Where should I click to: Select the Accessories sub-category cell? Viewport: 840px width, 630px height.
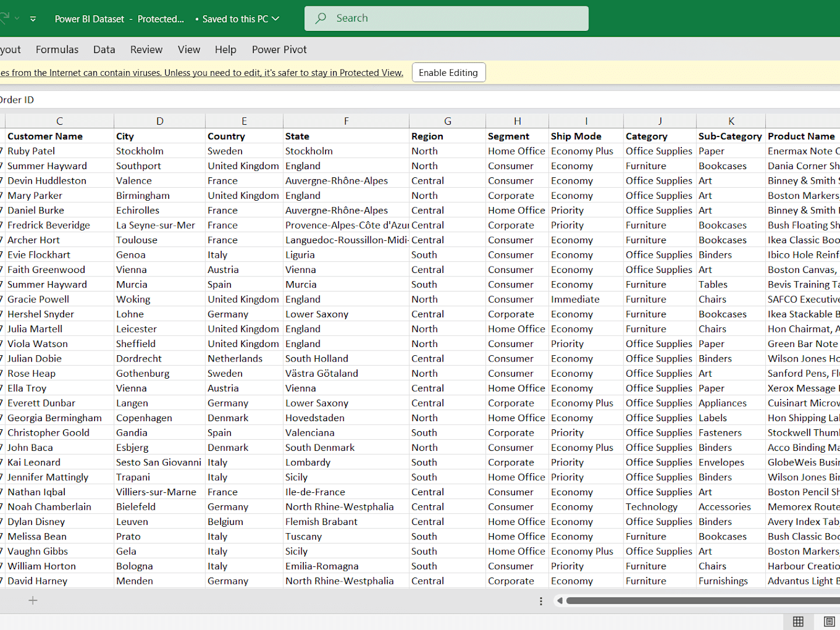tap(731, 507)
